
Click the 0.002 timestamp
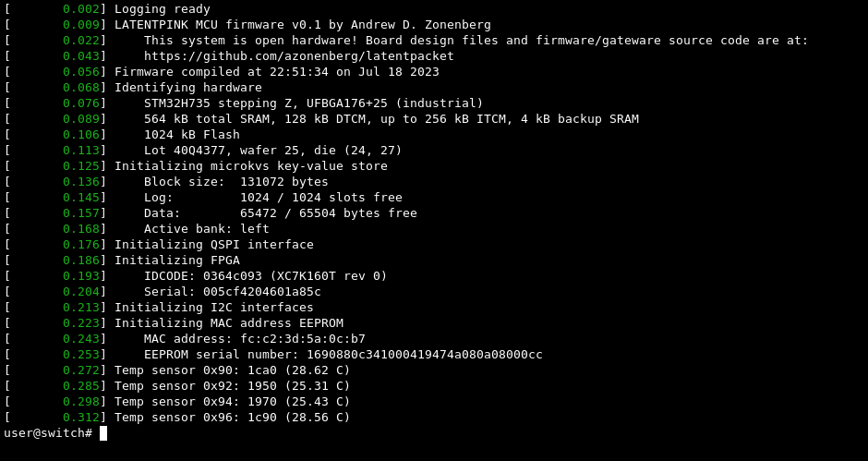tap(81, 9)
